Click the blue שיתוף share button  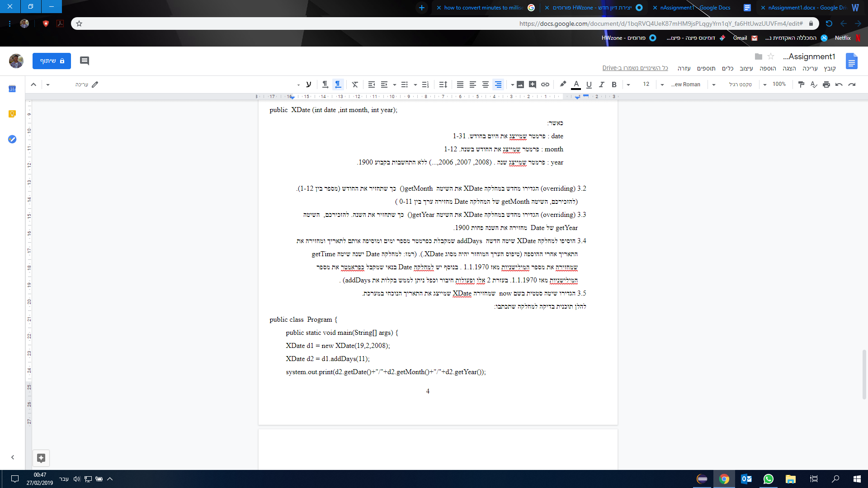(52, 61)
